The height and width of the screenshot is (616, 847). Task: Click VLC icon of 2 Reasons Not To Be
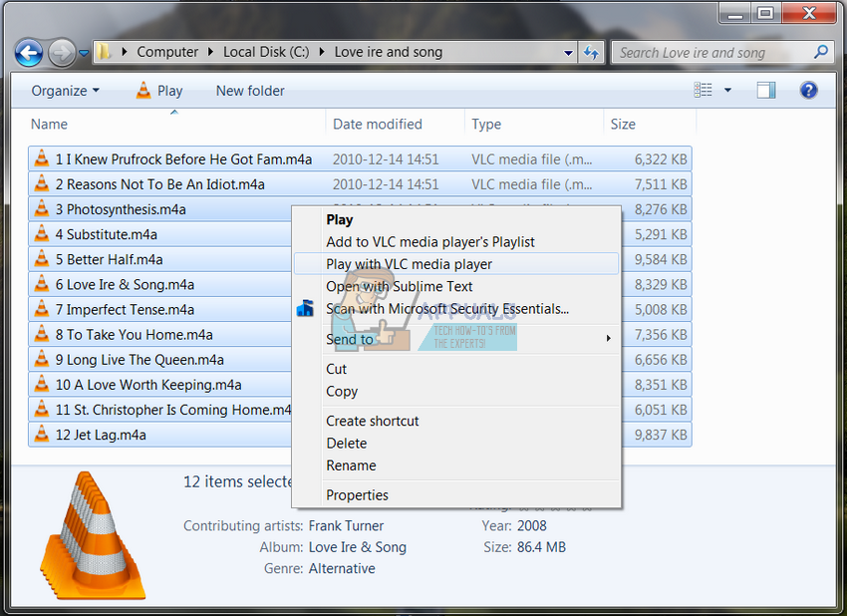point(42,183)
